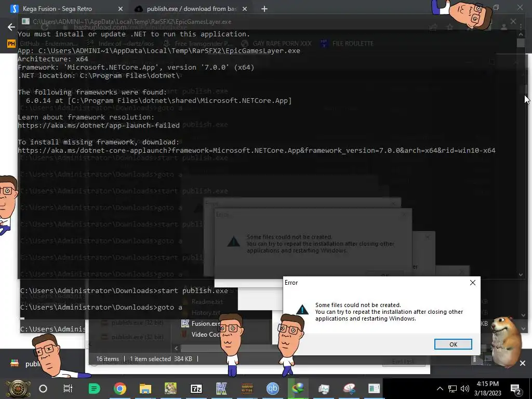Close the front Error dialog
The width and height of the screenshot is (532, 399).
pyautogui.click(x=473, y=283)
